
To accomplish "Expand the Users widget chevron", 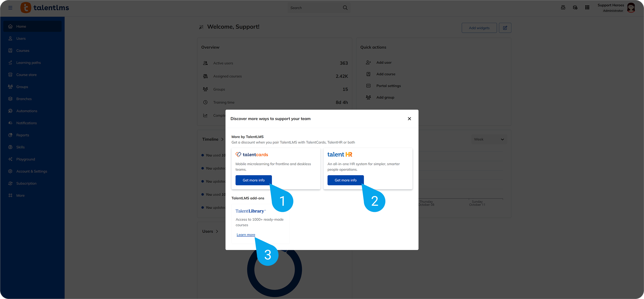I will click(x=217, y=231).
